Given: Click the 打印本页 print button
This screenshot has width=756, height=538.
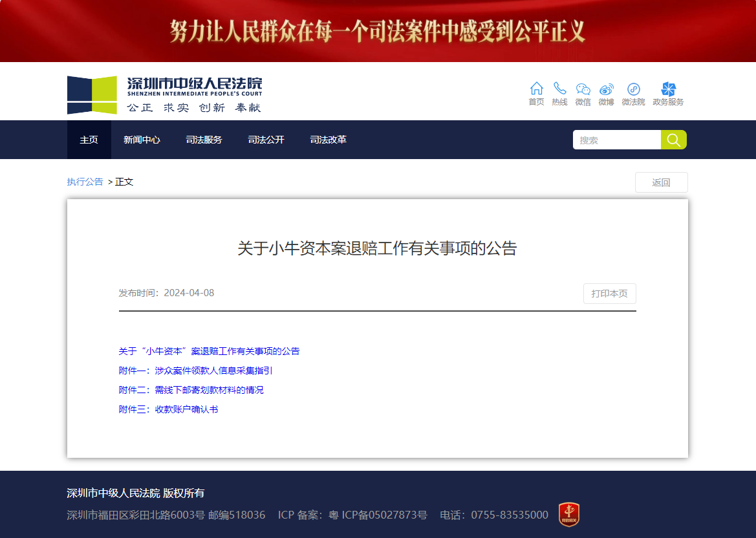Looking at the screenshot, I should coord(609,294).
